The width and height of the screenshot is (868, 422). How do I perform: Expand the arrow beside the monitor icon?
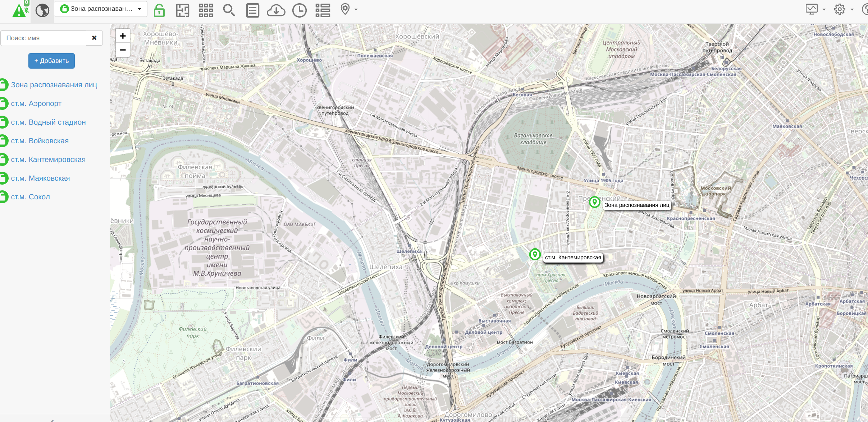[824, 9]
